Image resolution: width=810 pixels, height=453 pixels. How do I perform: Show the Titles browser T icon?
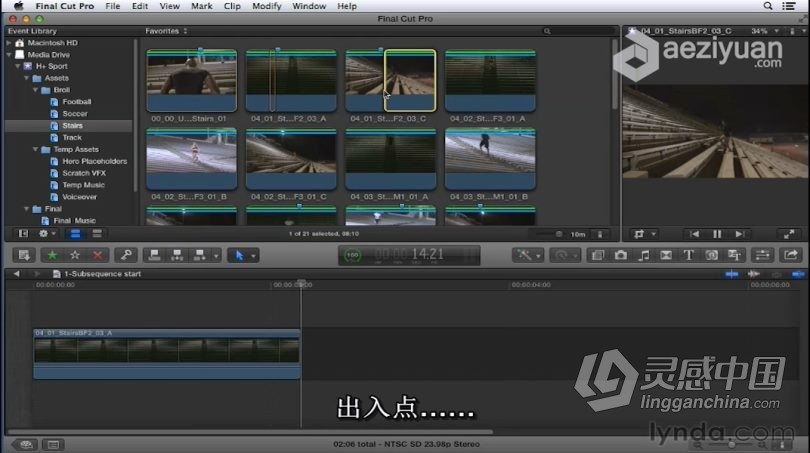689,255
